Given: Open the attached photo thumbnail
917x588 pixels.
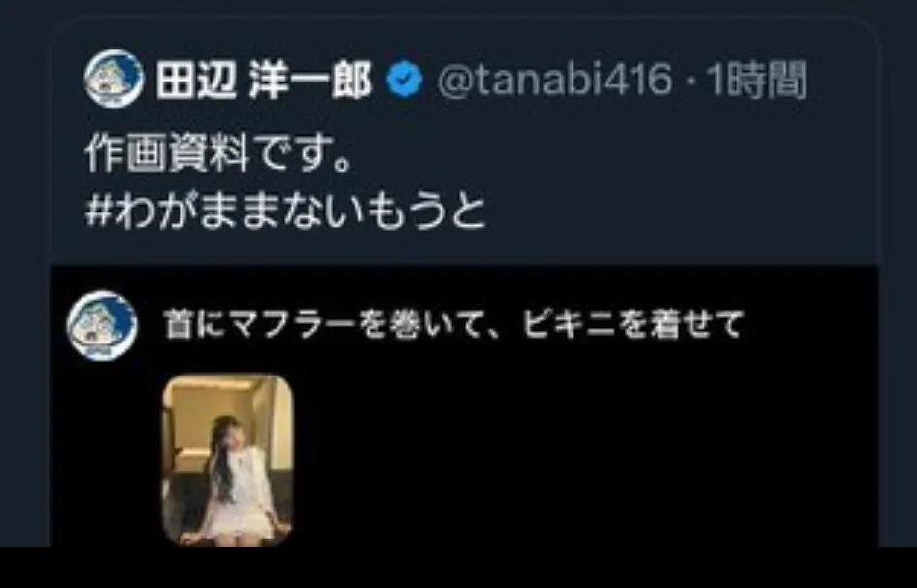Looking at the screenshot, I should (227, 461).
